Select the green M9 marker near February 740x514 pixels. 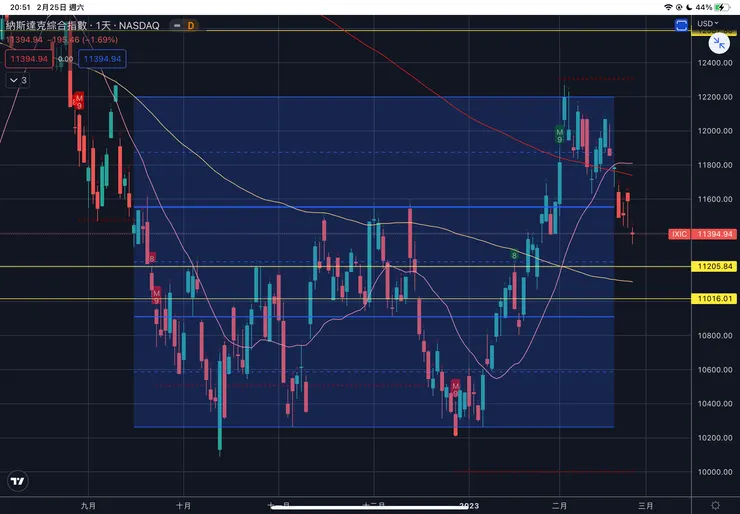click(x=560, y=135)
